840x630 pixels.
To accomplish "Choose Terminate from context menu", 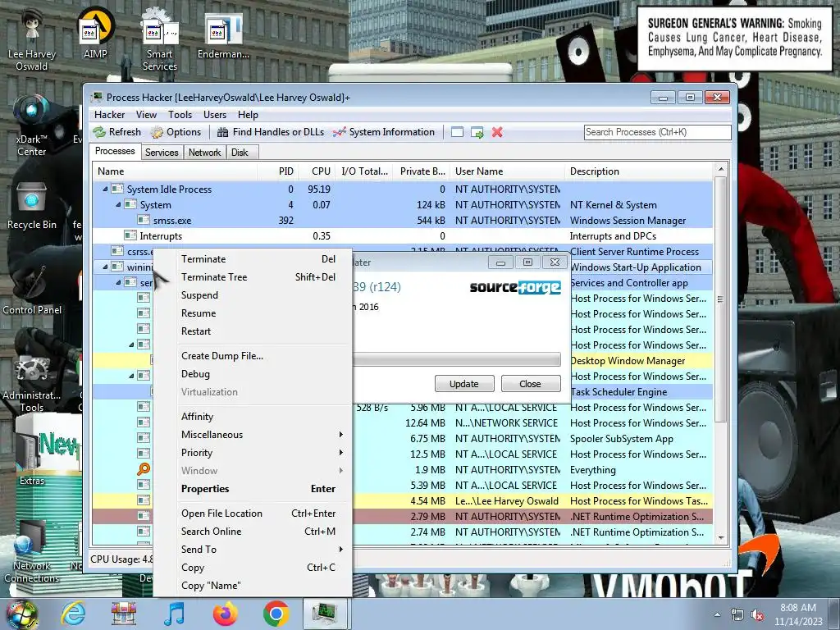I will (262, 258).
